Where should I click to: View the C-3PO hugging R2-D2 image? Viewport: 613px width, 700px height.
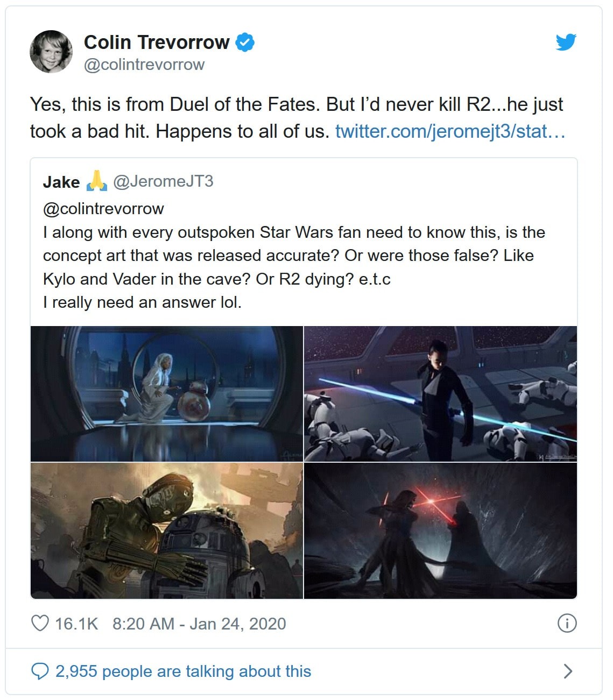tap(167, 531)
